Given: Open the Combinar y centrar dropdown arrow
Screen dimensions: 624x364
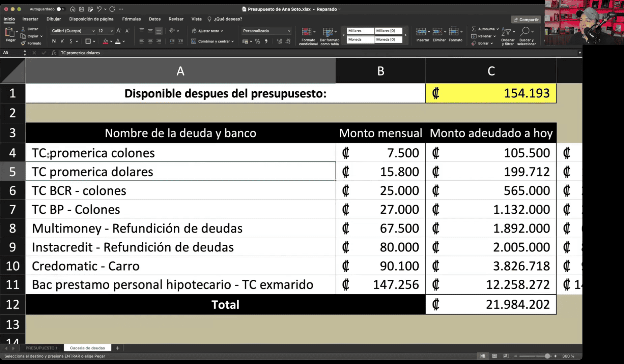Looking at the screenshot, I should pos(232,41).
